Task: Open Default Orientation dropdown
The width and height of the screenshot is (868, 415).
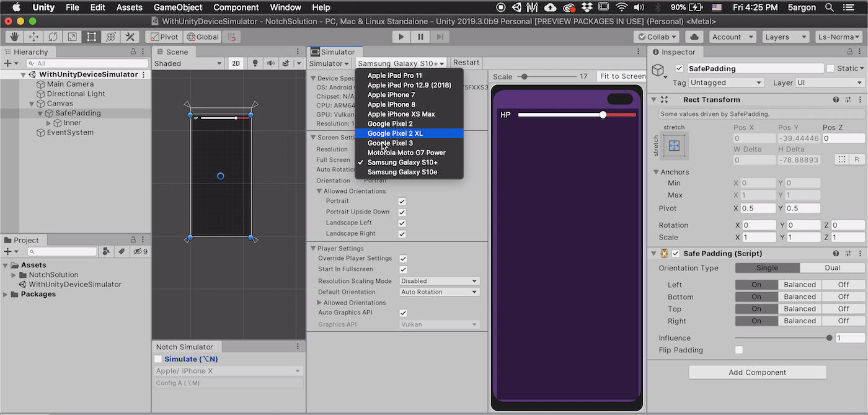Action: (x=440, y=292)
